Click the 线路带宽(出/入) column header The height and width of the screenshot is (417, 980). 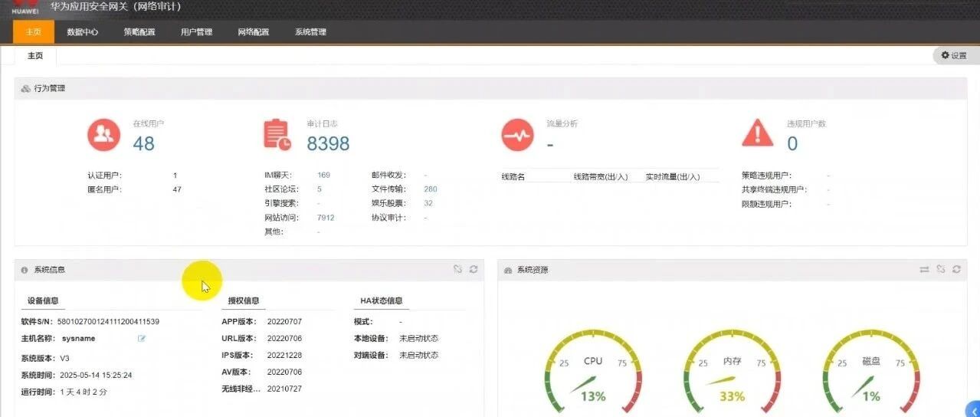coord(601,176)
